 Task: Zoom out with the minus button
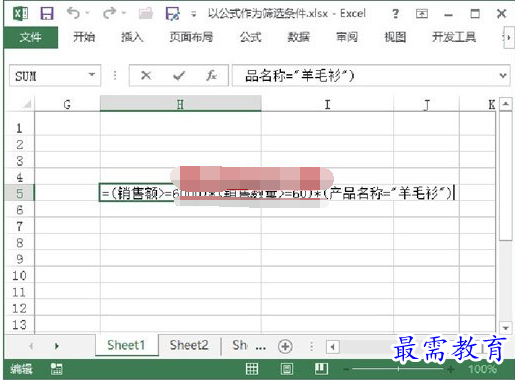click(346, 369)
